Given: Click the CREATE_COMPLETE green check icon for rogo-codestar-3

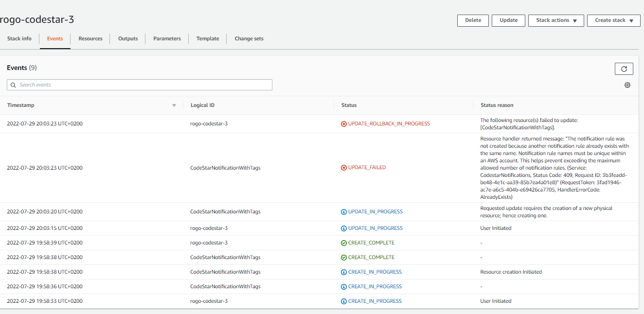Looking at the screenshot, I should point(344,243).
